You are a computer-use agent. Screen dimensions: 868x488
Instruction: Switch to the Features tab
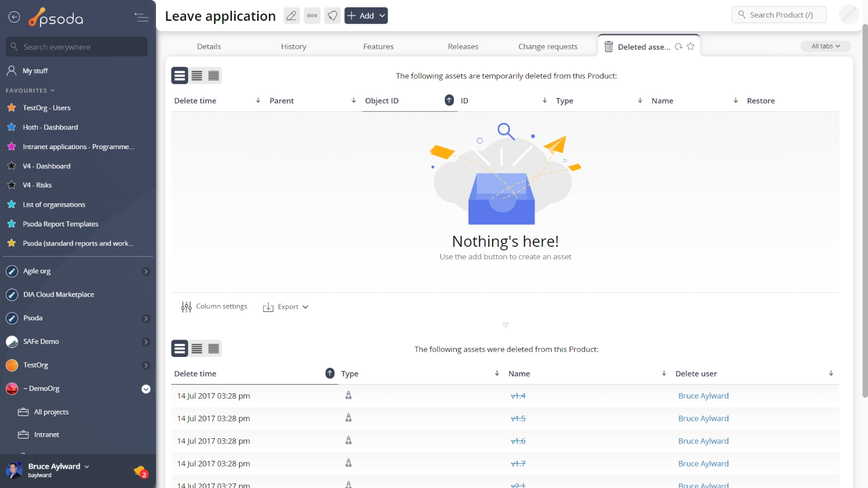pos(379,46)
